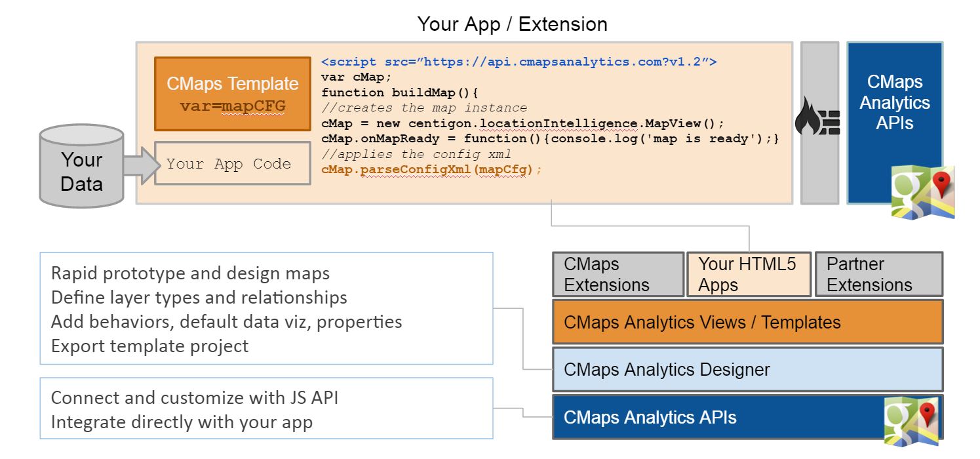
Task: Click 'Rapid prototype and design maps' text
Action: point(190,273)
